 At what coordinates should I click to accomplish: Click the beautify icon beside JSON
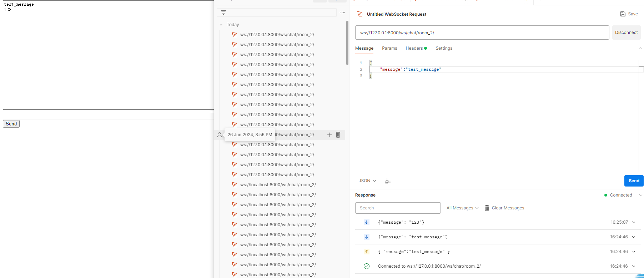(388, 181)
